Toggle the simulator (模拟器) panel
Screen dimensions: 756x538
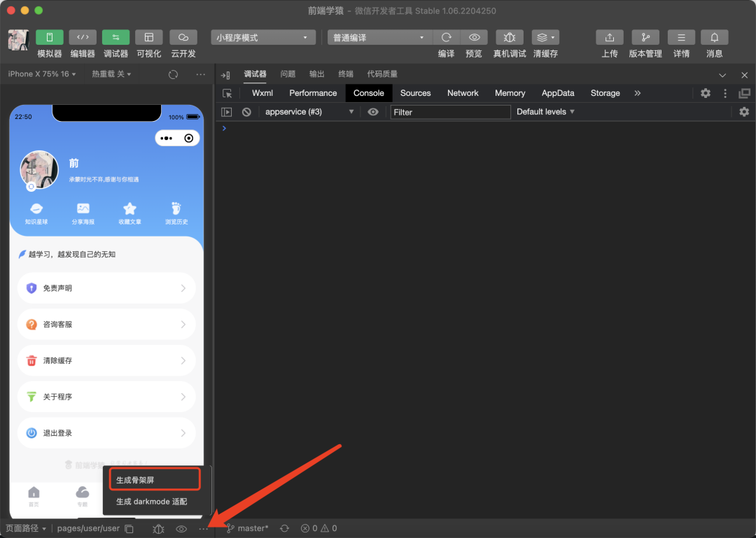tap(50, 38)
